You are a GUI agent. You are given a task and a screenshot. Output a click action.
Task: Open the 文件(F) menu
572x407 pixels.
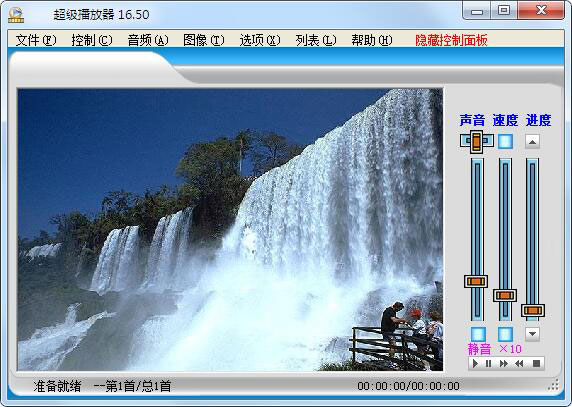36,40
